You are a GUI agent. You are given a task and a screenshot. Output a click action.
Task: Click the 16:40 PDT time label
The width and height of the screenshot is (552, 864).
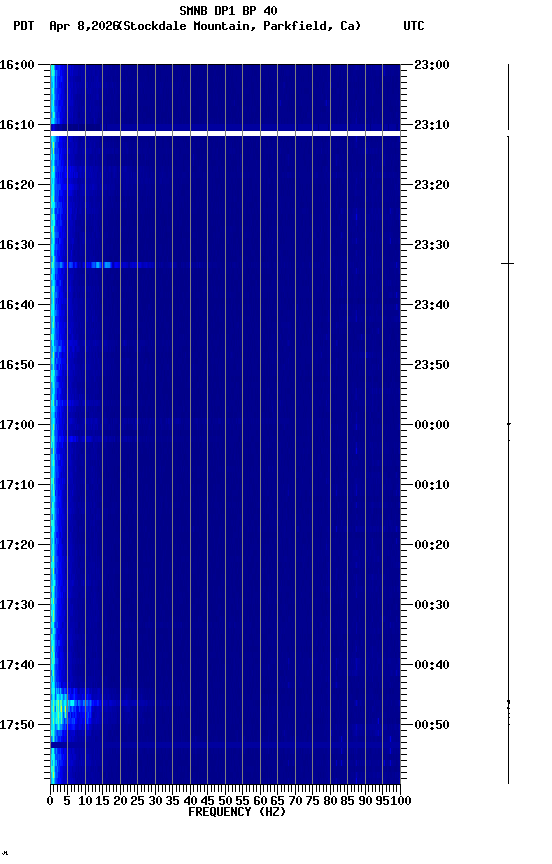(17, 305)
